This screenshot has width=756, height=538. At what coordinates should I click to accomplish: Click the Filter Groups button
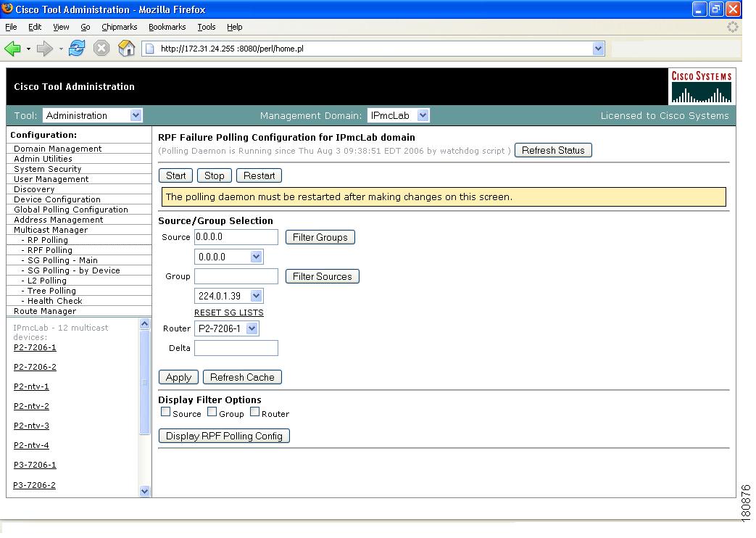coord(320,237)
